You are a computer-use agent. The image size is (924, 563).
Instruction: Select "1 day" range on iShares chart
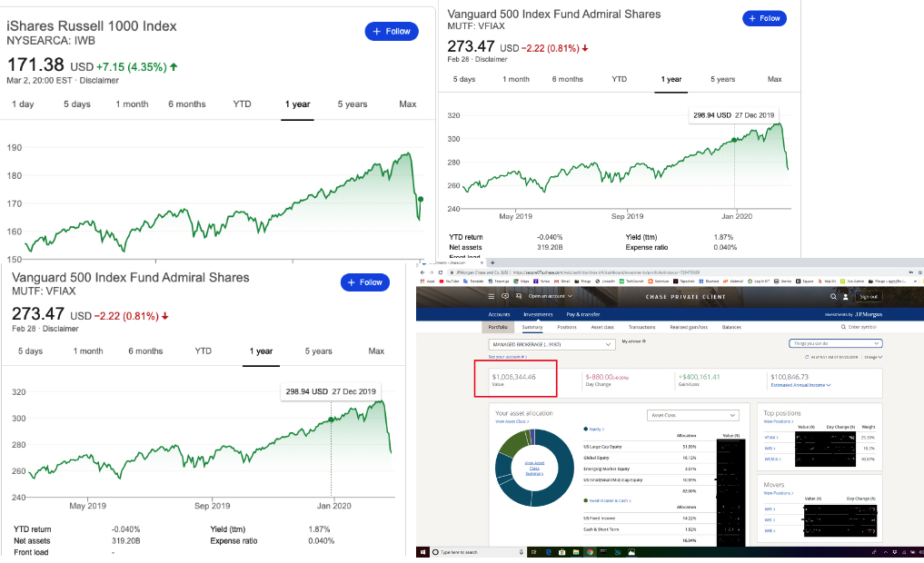tap(23, 104)
